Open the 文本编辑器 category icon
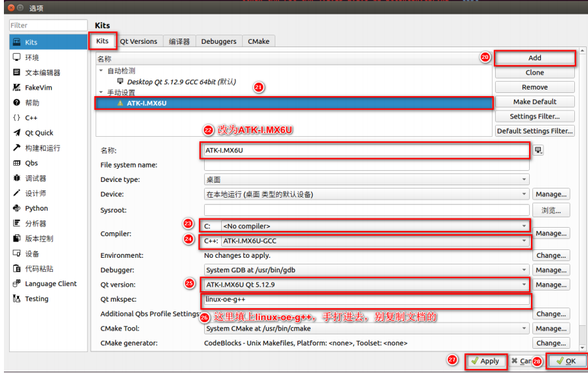The image size is (588, 373). (16, 72)
